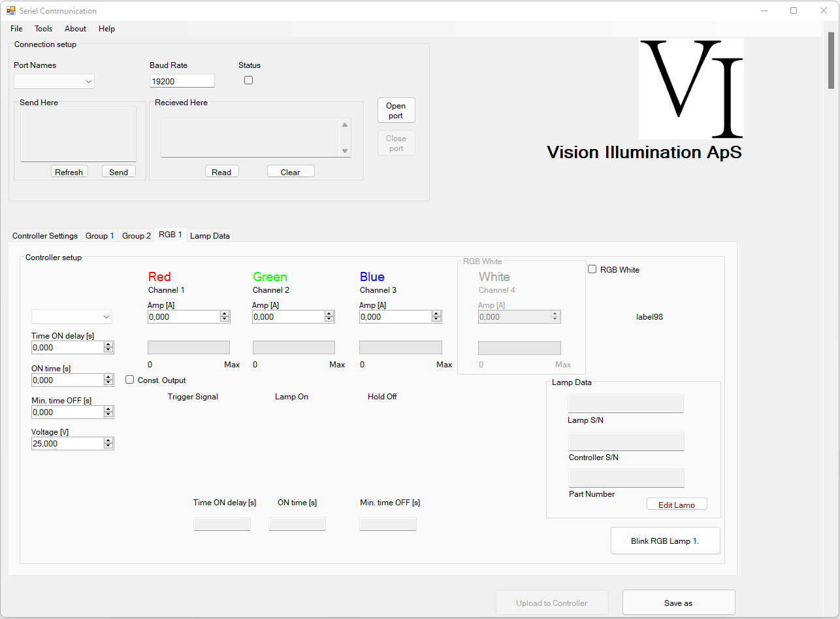Switch to the Lamp Data tab
Screen dimensions: 840x619
[210, 236]
